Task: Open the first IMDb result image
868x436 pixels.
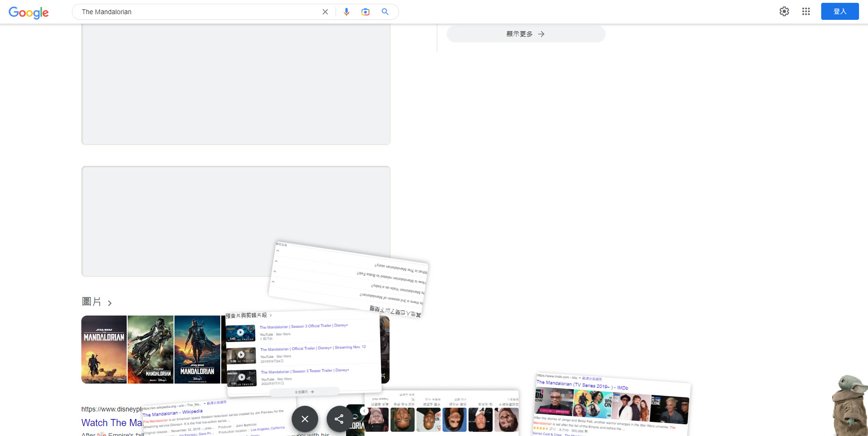Action: 554,402
